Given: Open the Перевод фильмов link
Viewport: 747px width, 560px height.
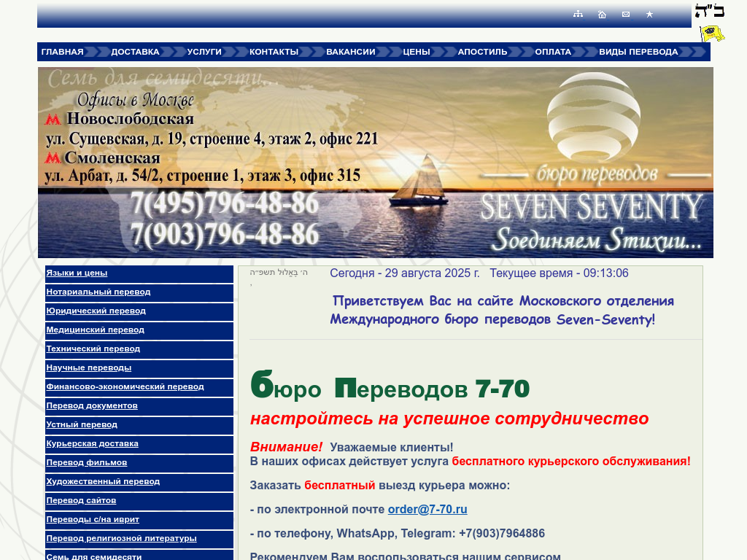Looking at the screenshot, I should 87,463.
